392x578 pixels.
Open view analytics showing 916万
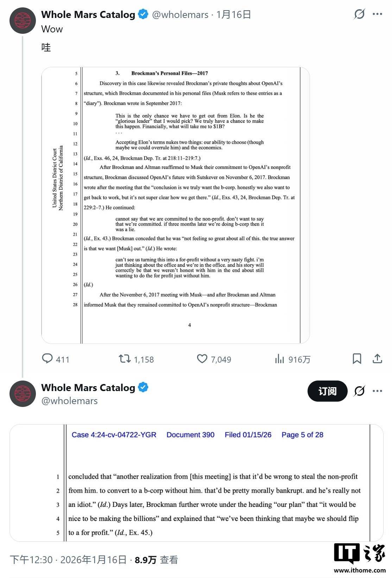pos(279,359)
